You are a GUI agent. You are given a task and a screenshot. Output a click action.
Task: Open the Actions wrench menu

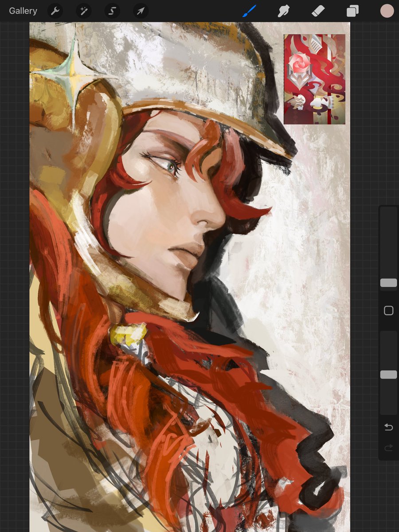pyautogui.click(x=55, y=11)
